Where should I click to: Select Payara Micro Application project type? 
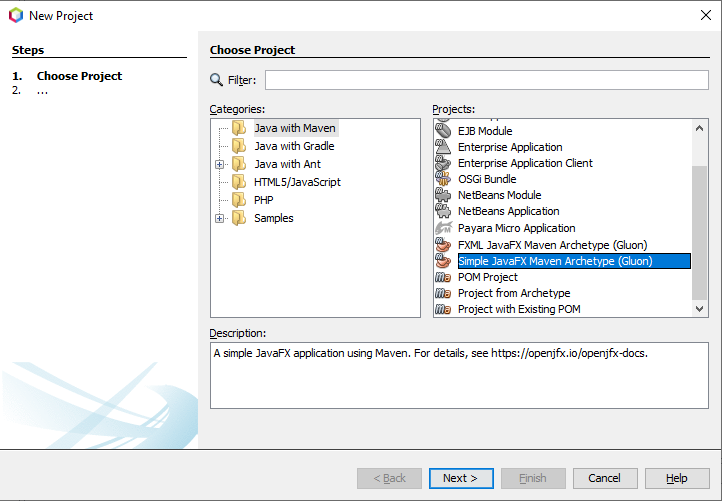[516, 228]
